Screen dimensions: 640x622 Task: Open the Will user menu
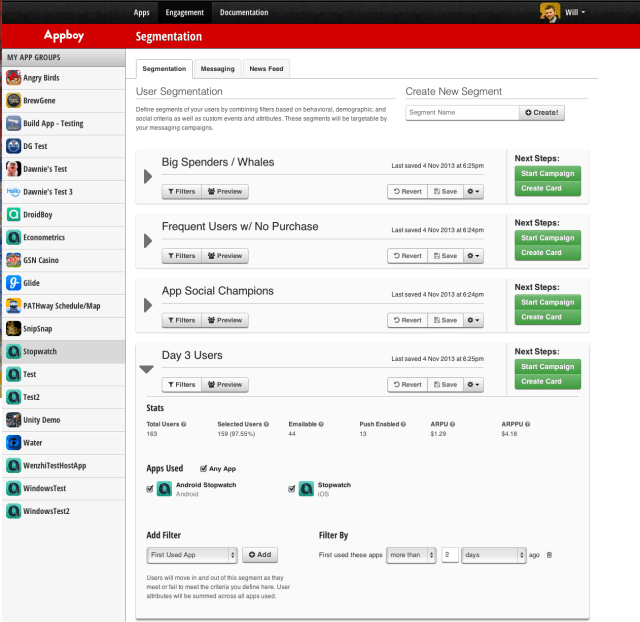pos(575,12)
